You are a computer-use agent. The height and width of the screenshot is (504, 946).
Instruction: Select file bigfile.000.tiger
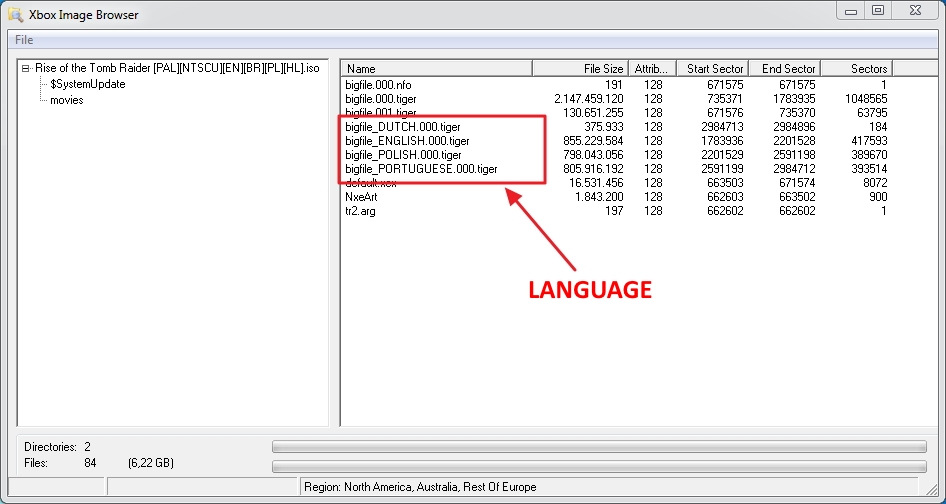[381, 99]
